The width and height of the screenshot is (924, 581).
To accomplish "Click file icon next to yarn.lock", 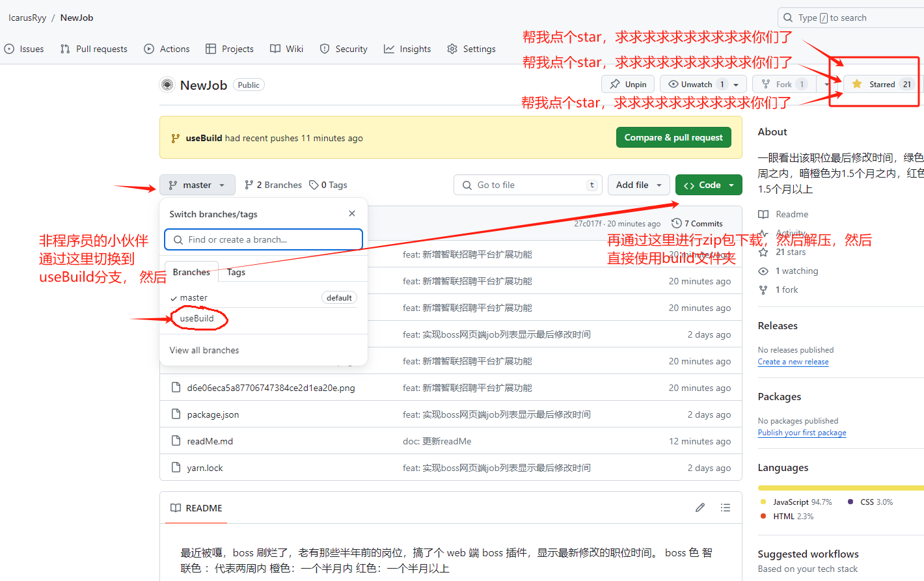I will [176, 467].
